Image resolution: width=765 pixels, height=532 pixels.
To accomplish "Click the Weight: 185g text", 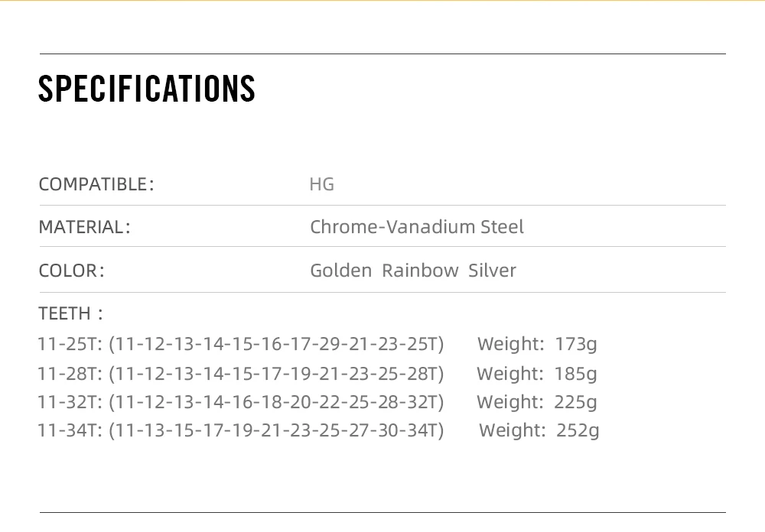I will [537, 374].
